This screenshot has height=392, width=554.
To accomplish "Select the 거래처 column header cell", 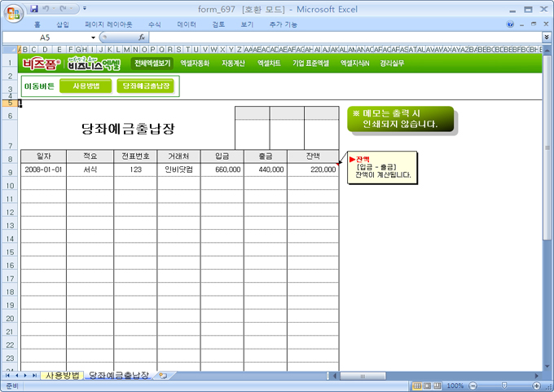I will [x=178, y=156].
